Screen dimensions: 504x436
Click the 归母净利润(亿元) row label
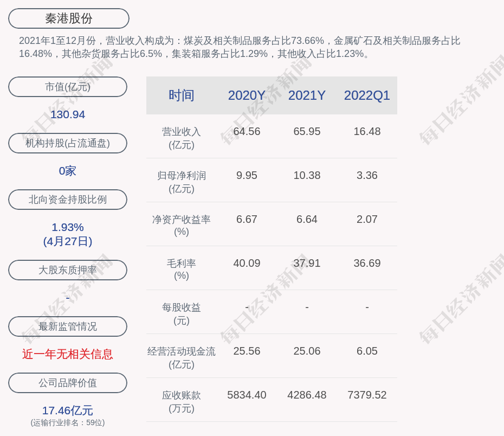tap(182, 182)
